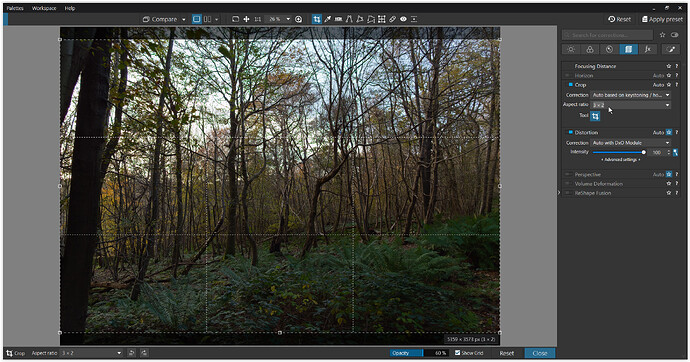Collapse the right palette panel arrow

[x=559, y=192]
